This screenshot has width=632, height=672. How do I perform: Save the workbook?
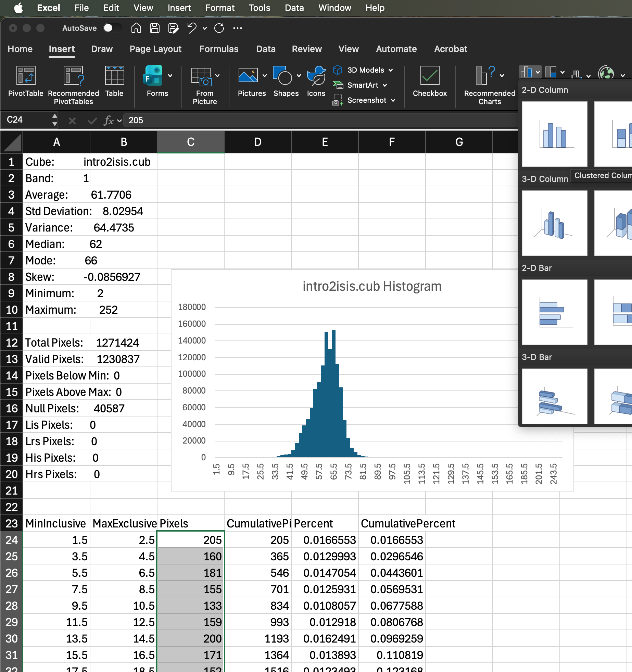click(x=154, y=28)
